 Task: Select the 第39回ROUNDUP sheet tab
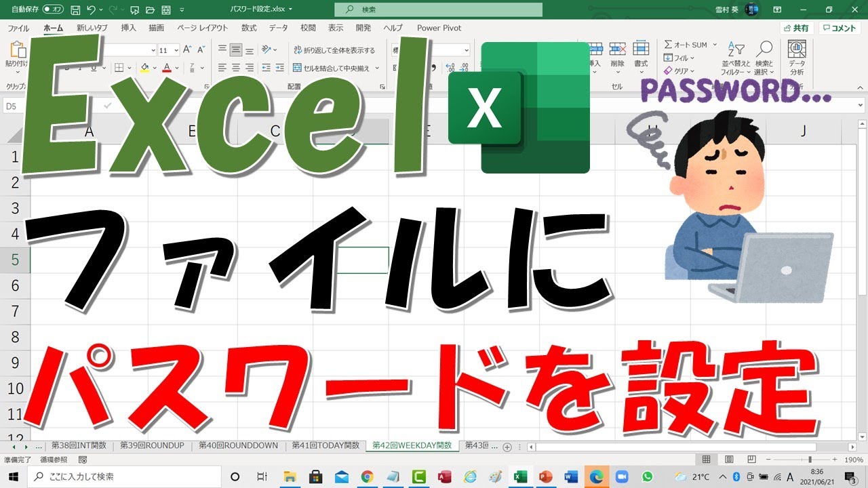click(152, 446)
